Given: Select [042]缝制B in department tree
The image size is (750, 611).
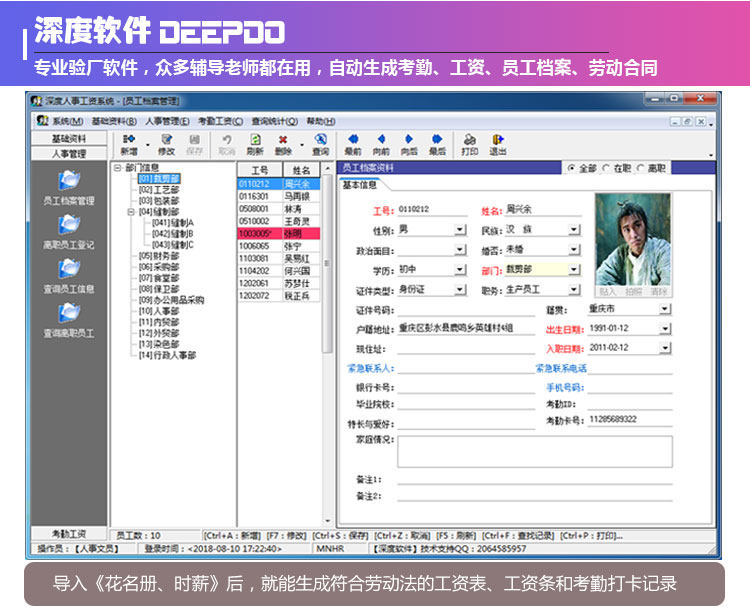Looking at the screenshot, I should pyautogui.click(x=173, y=234).
